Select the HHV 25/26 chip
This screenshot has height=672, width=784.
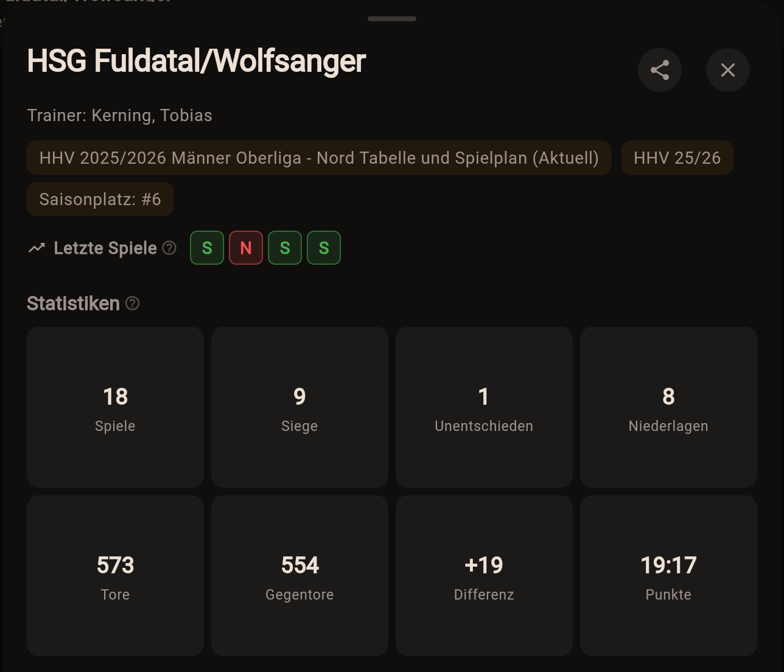pos(677,158)
